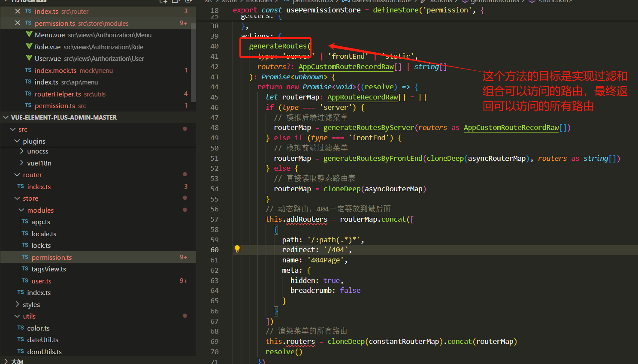
Task: Click the TS icon beside user.ts
Action: tap(25, 281)
